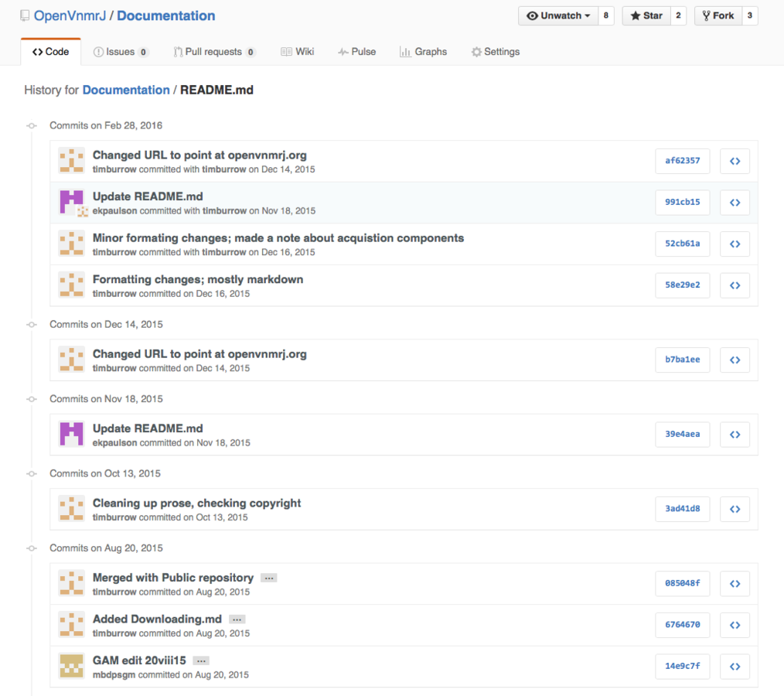
Task: Click timburrow avatar on af62357 commit row
Action: (x=71, y=161)
